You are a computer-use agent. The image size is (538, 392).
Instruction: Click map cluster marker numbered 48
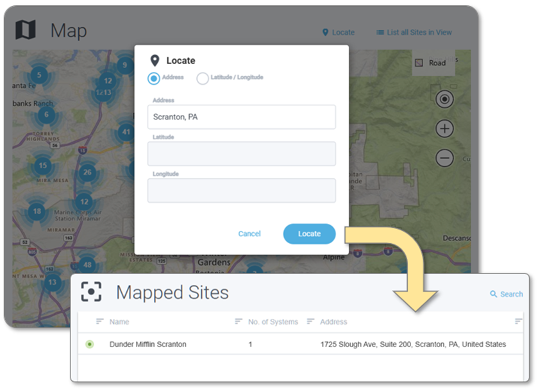tap(87, 264)
